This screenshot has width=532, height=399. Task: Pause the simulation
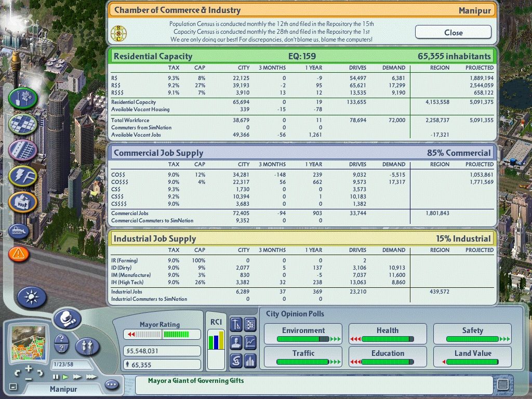coord(56,377)
